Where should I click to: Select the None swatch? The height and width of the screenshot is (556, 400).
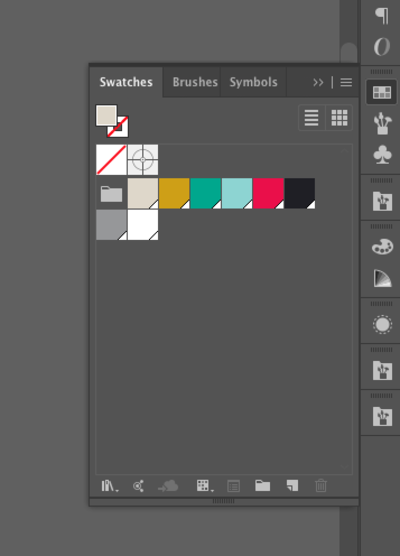(x=111, y=160)
